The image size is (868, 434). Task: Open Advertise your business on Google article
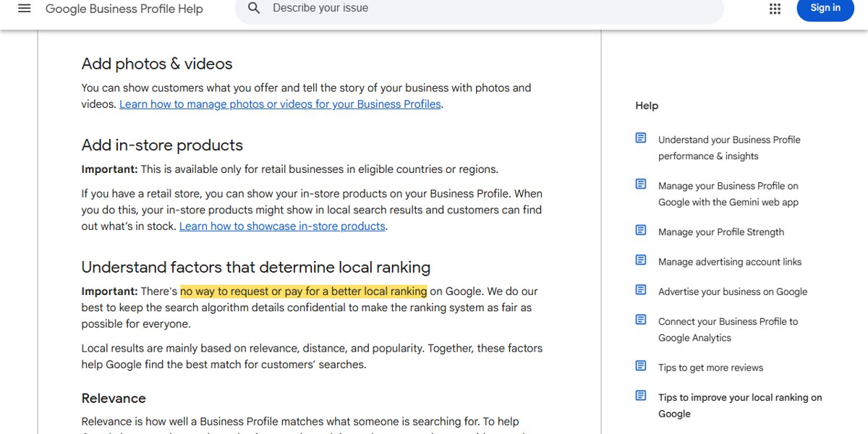[733, 292]
